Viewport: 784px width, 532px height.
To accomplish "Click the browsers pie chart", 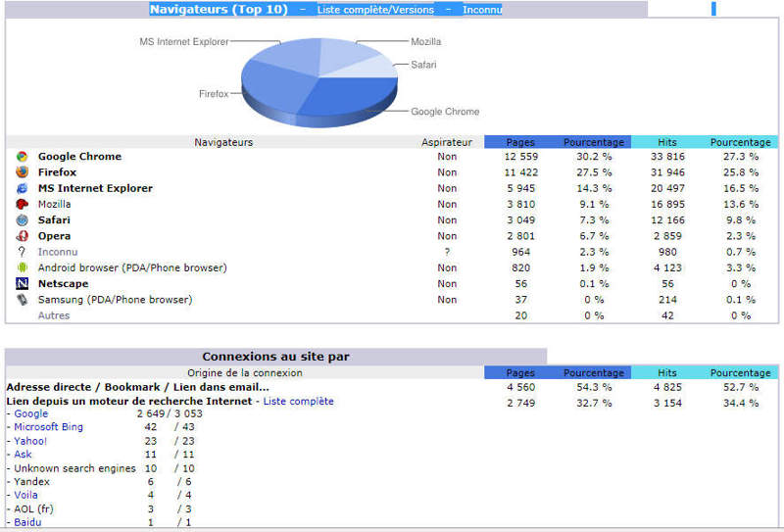I will (319, 82).
